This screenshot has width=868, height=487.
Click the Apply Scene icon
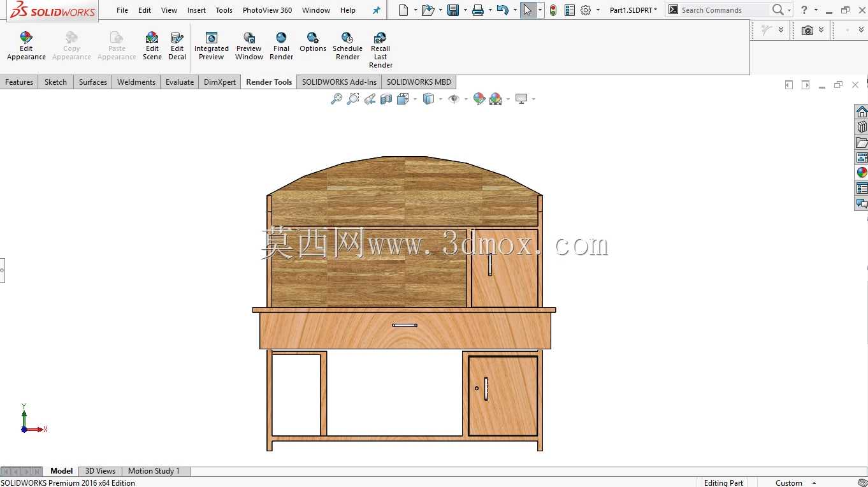[496, 99]
